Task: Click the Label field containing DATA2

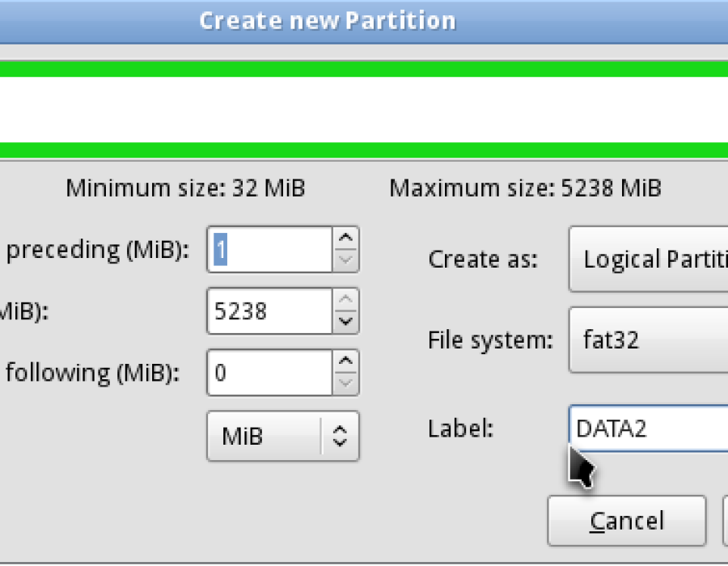Action: tap(649, 429)
